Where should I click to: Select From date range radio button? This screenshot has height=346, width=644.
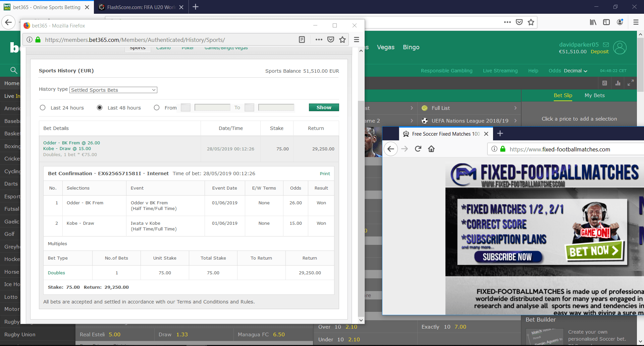pos(157,108)
